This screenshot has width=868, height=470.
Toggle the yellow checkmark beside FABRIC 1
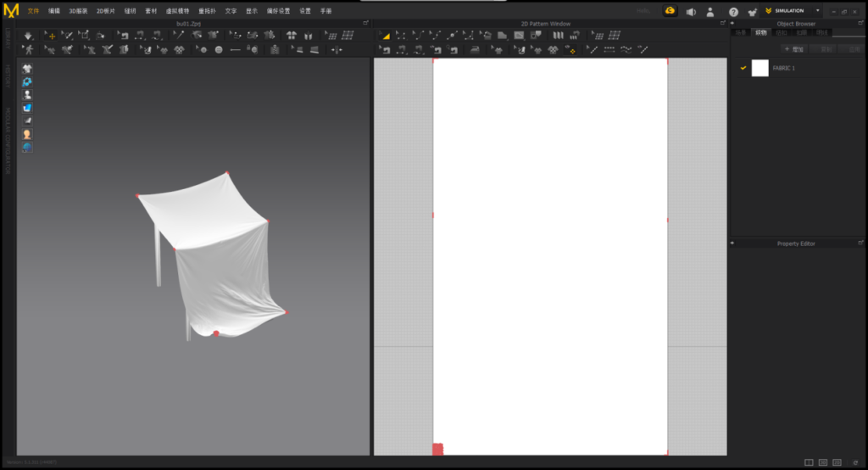pos(743,68)
